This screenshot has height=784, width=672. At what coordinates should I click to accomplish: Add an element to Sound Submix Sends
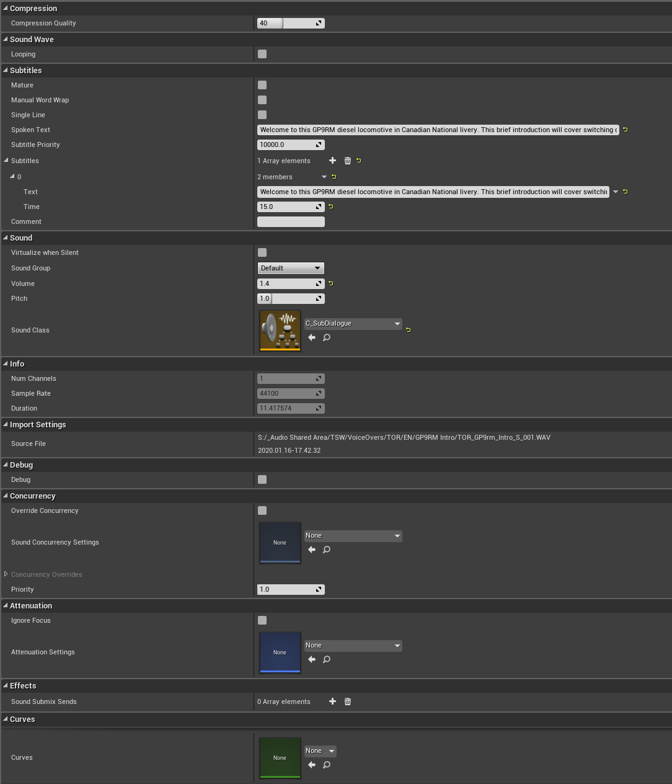332,702
